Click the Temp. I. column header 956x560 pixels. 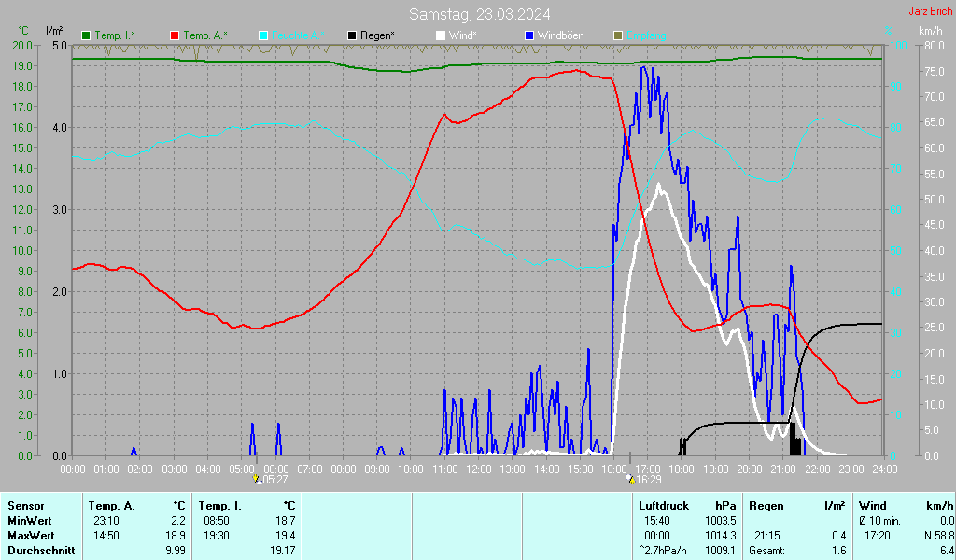pos(219,506)
